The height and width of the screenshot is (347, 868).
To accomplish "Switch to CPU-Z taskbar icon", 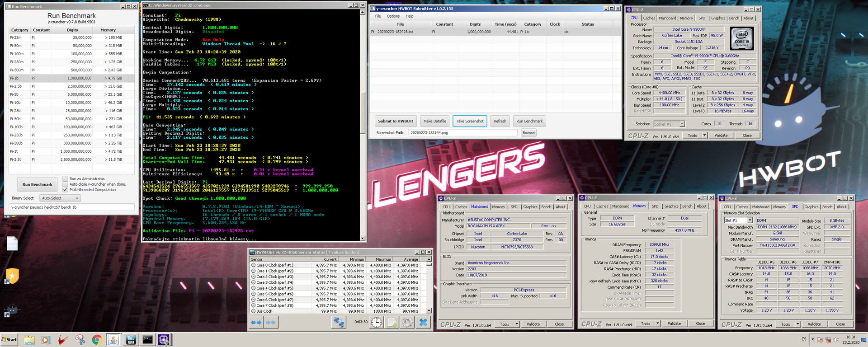I will pos(164,340).
